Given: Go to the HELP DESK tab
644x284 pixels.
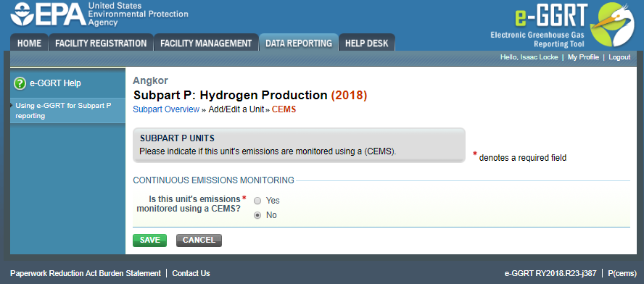Looking at the screenshot, I should tap(367, 43).
